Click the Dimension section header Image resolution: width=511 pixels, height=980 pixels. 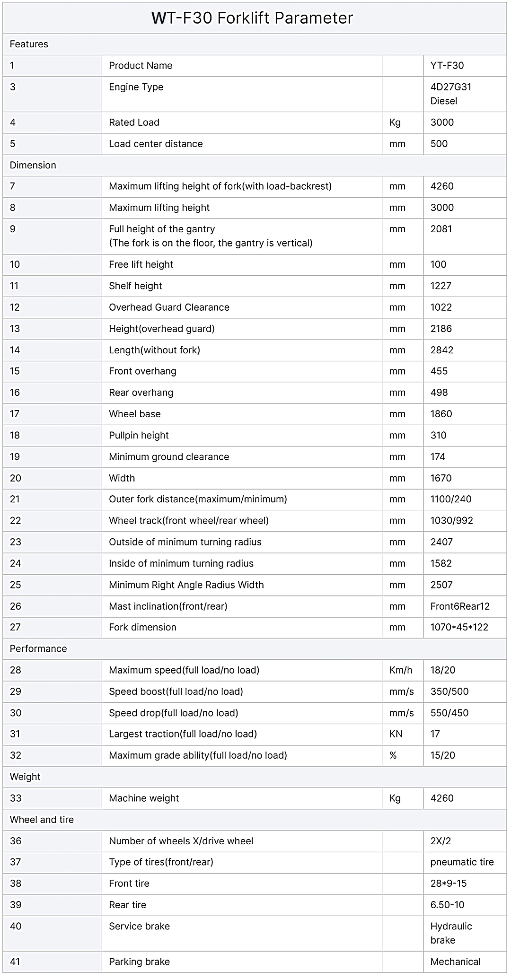(33, 165)
